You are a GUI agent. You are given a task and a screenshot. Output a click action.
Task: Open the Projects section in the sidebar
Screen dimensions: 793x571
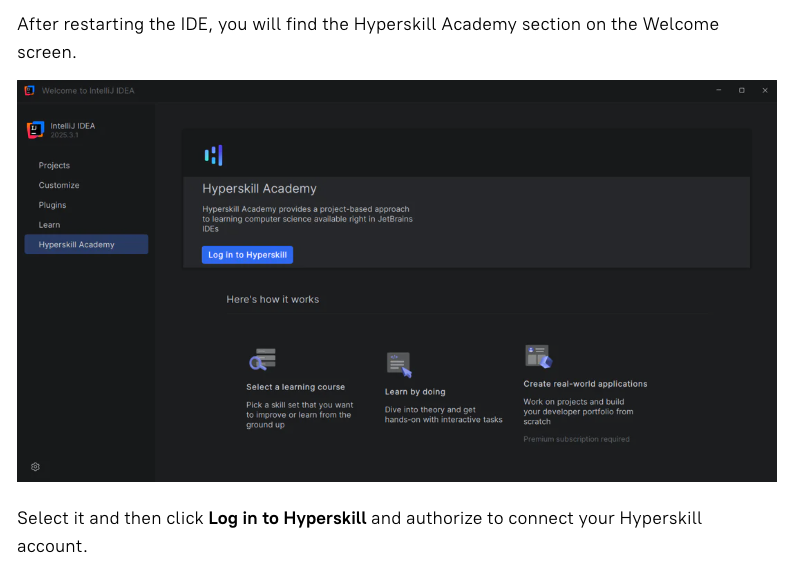coord(54,165)
